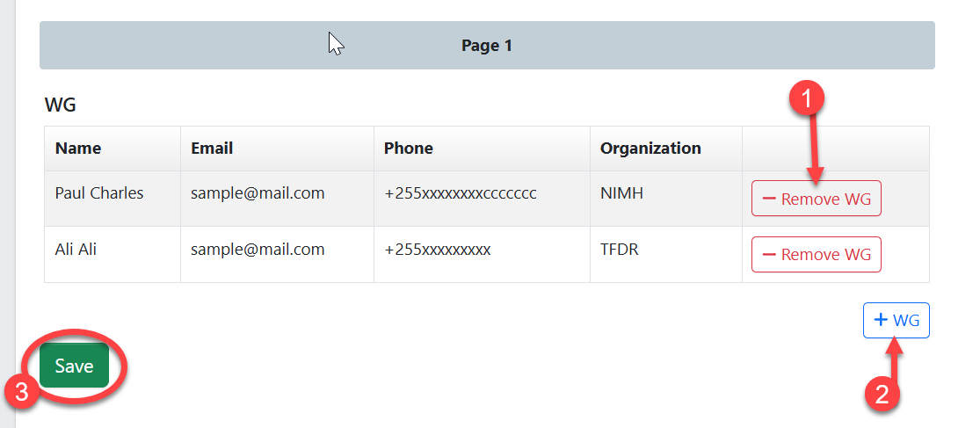
Task: Click the TFDR organization cell
Action: point(620,250)
